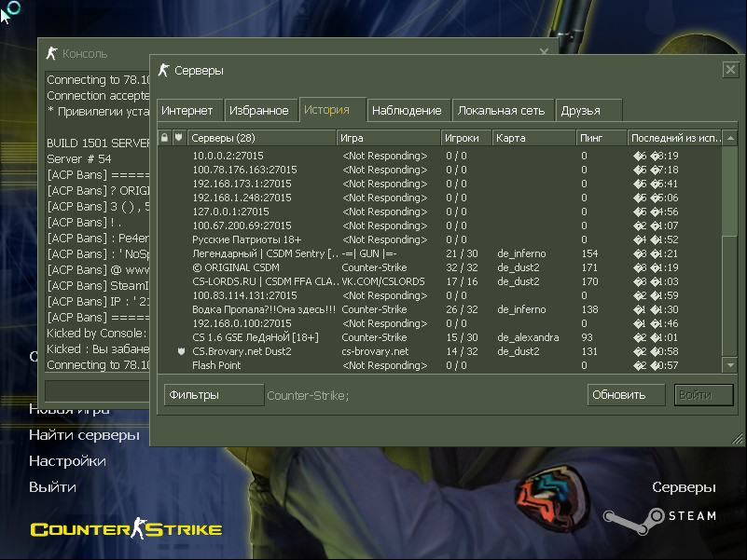The image size is (747, 560).
Task: Click ping value 93
Action: 587,337
